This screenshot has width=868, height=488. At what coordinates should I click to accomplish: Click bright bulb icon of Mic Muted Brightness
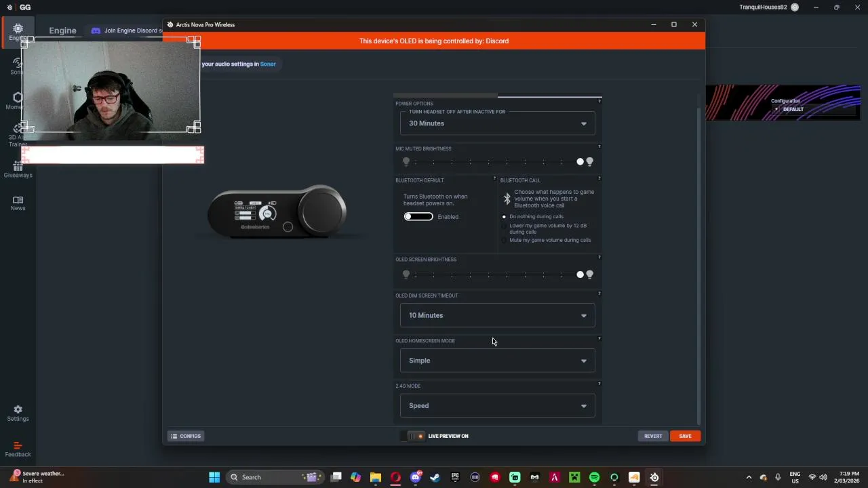pos(589,161)
